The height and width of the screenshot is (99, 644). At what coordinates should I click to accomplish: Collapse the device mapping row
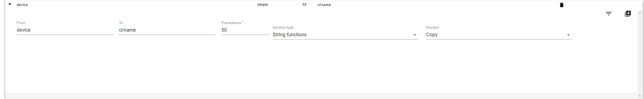tap(10, 4)
